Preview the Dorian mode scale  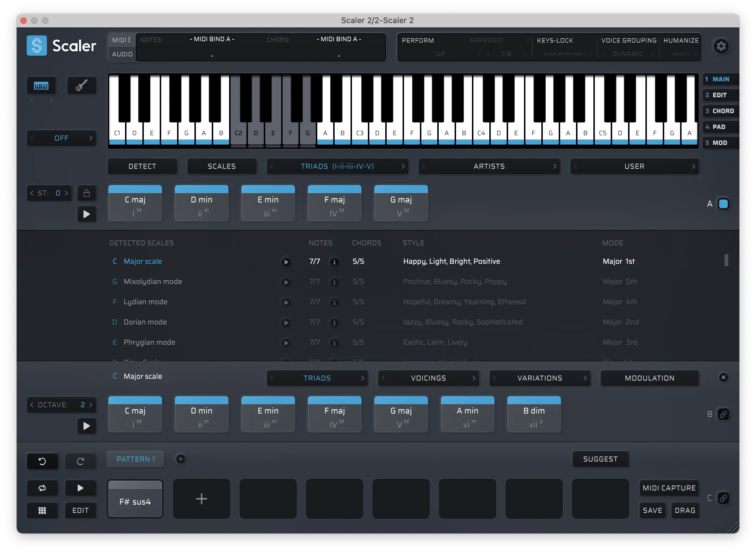(286, 322)
